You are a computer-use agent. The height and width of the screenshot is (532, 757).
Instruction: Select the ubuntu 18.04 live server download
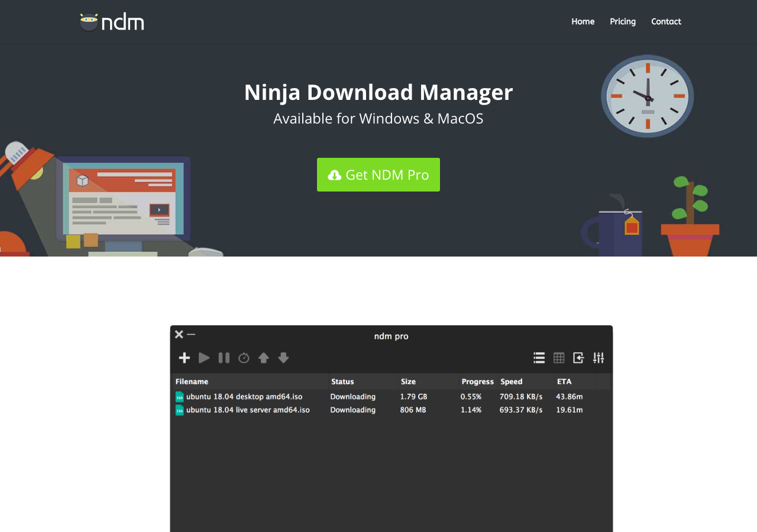(248, 410)
